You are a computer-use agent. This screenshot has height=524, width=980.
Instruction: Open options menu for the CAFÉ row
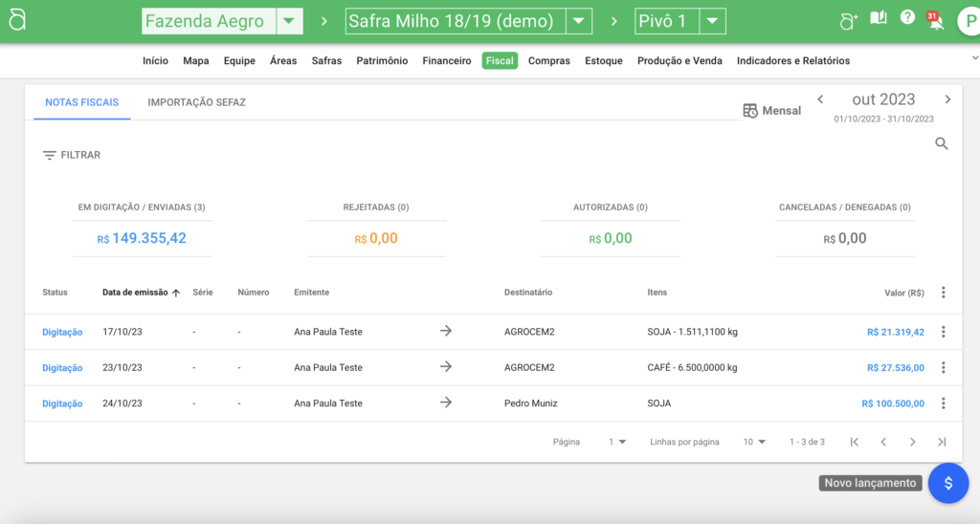point(944,368)
